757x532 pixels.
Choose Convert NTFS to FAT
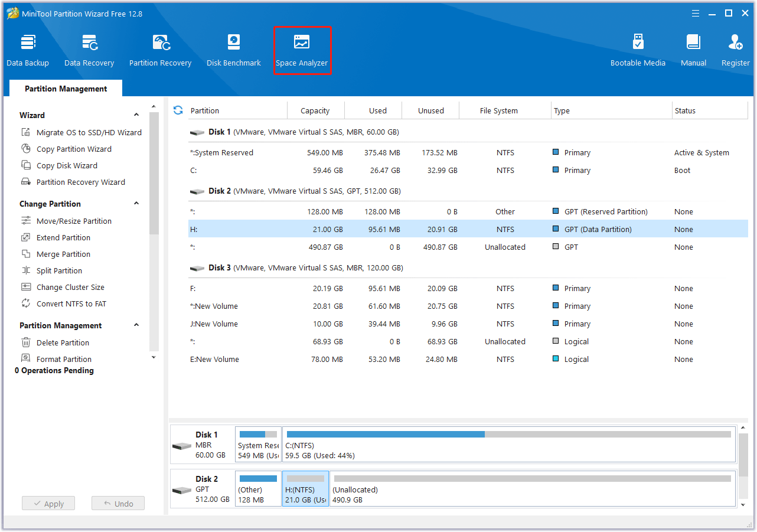pos(64,303)
